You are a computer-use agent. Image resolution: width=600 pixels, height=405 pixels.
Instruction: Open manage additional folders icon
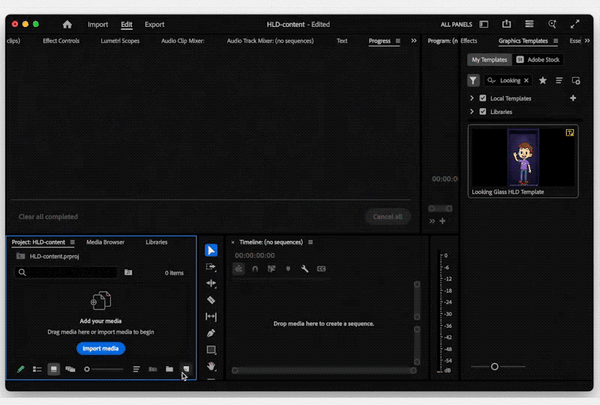click(x=576, y=80)
